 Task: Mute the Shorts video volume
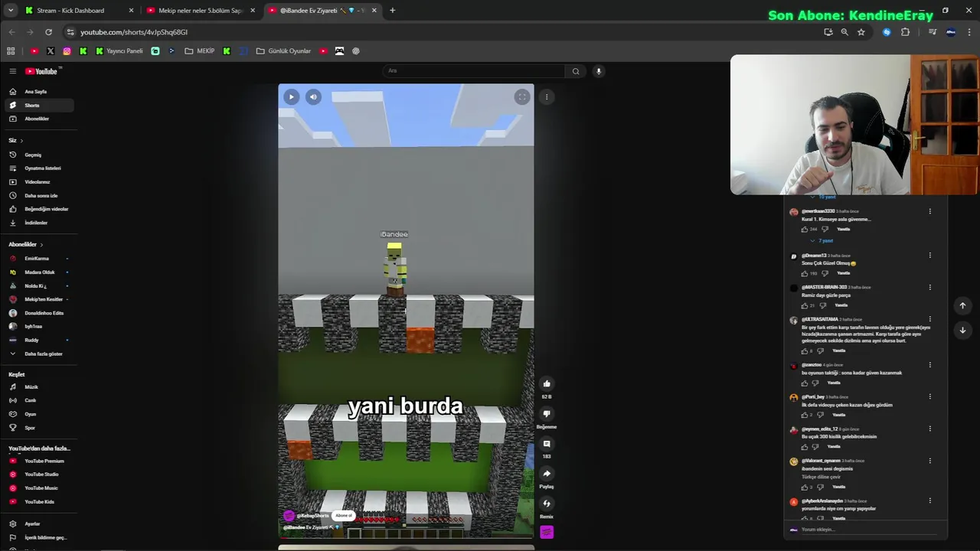pos(313,96)
